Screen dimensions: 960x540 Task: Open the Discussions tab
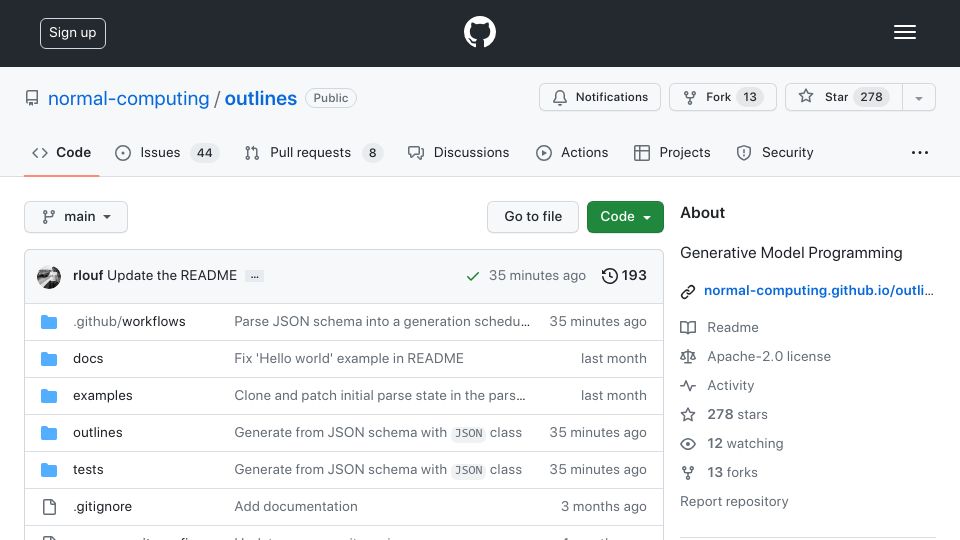459,152
